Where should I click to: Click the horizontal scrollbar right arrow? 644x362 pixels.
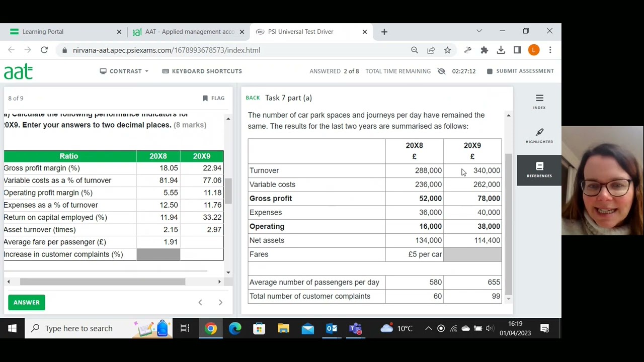(219, 282)
